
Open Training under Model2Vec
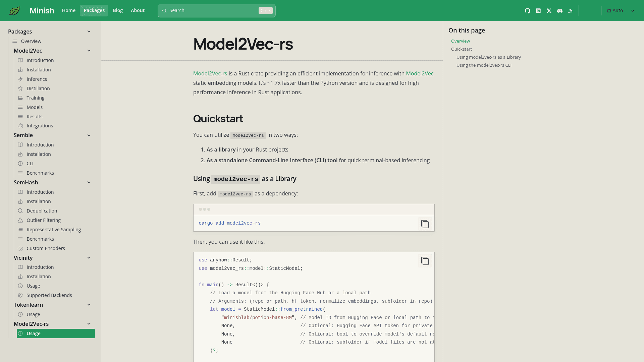pos(36,98)
